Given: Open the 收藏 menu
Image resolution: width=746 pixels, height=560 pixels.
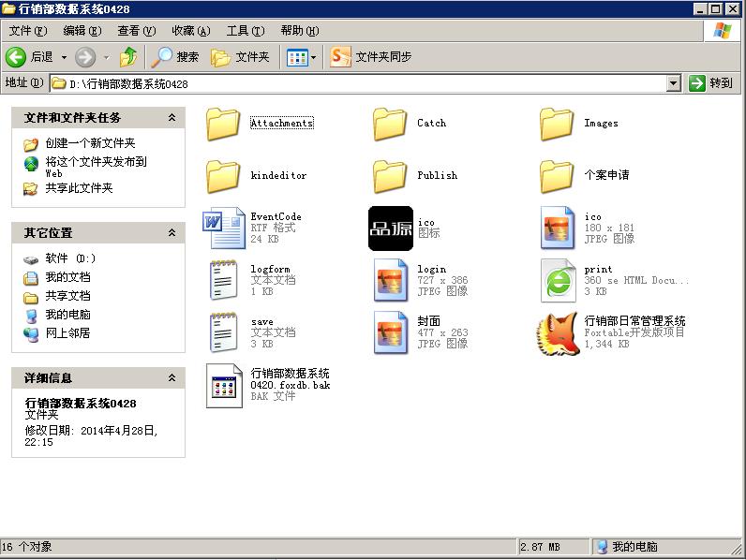Looking at the screenshot, I should [190, 31].
